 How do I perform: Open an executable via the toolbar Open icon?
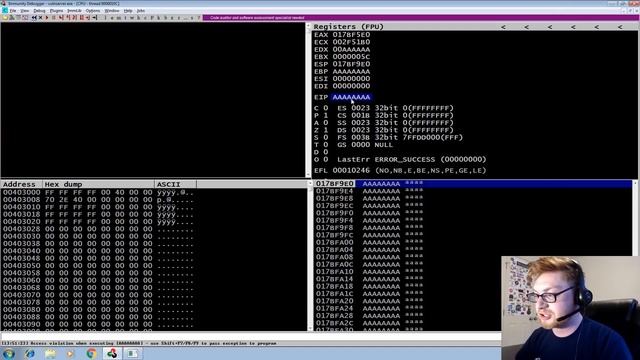5,18
